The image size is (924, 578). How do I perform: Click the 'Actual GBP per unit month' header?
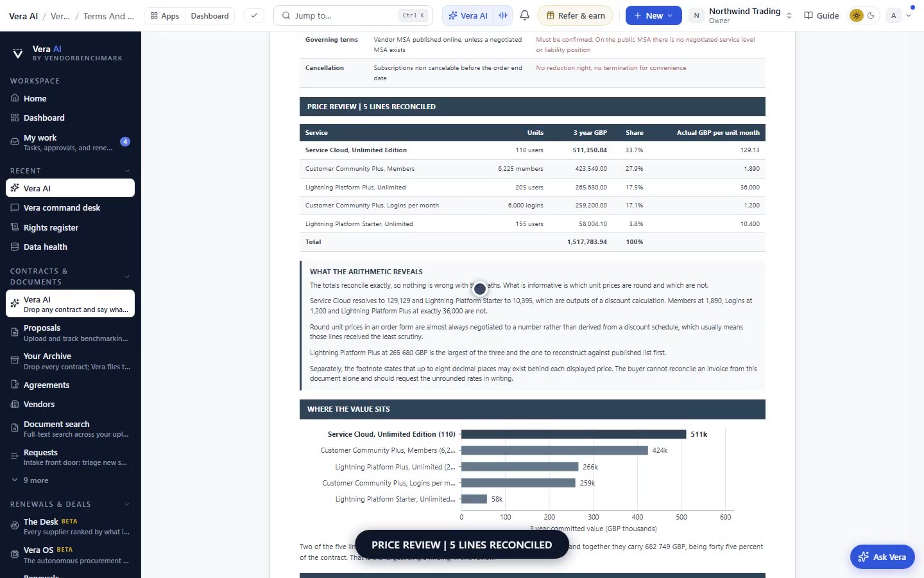pos(718,133)
